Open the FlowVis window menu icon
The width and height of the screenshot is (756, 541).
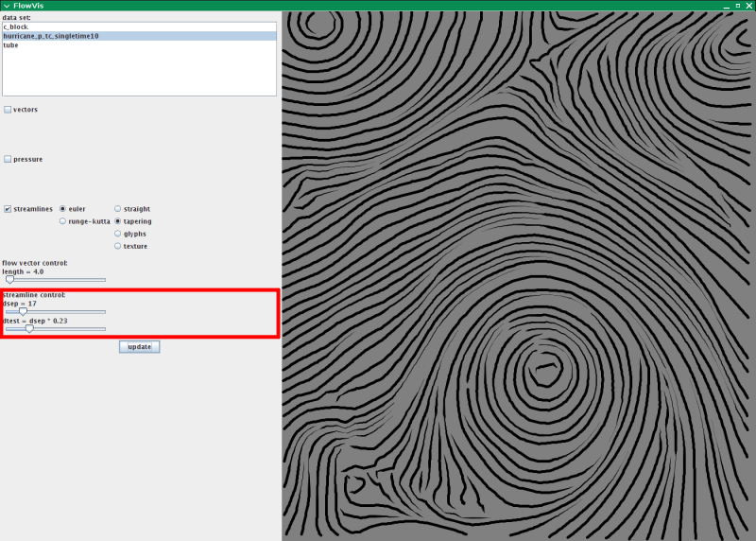click(x=6, y=6)
